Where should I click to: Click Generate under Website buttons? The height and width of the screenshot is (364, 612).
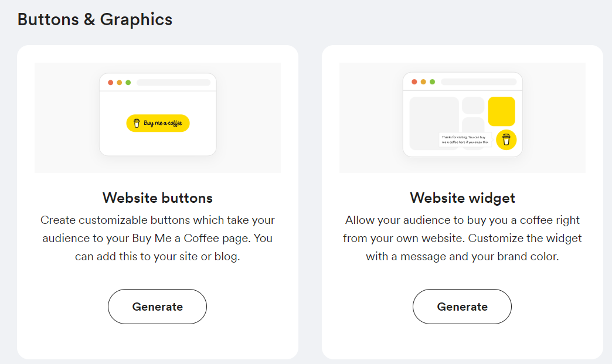[157, 307]
